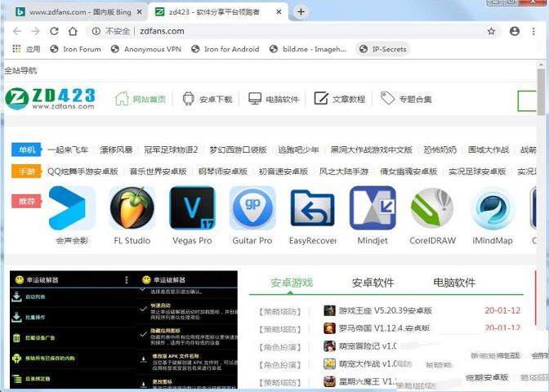Open the CorelDRAW icon

[432, 208]
